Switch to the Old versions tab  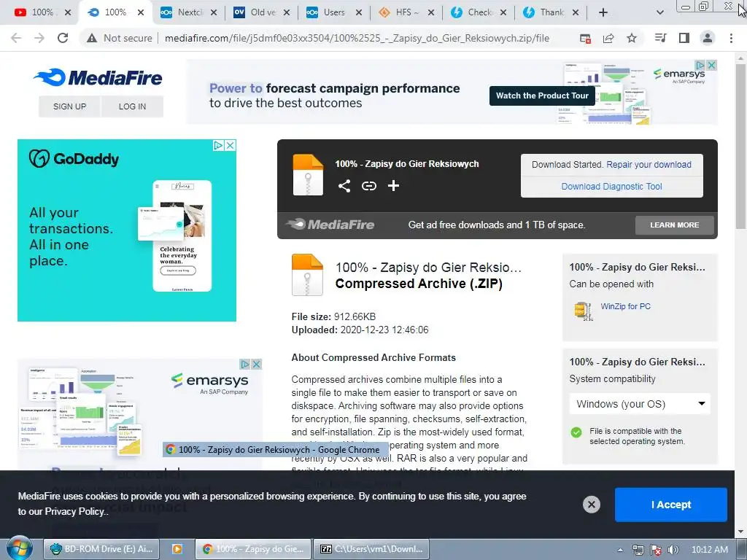[x=261, y=12]
